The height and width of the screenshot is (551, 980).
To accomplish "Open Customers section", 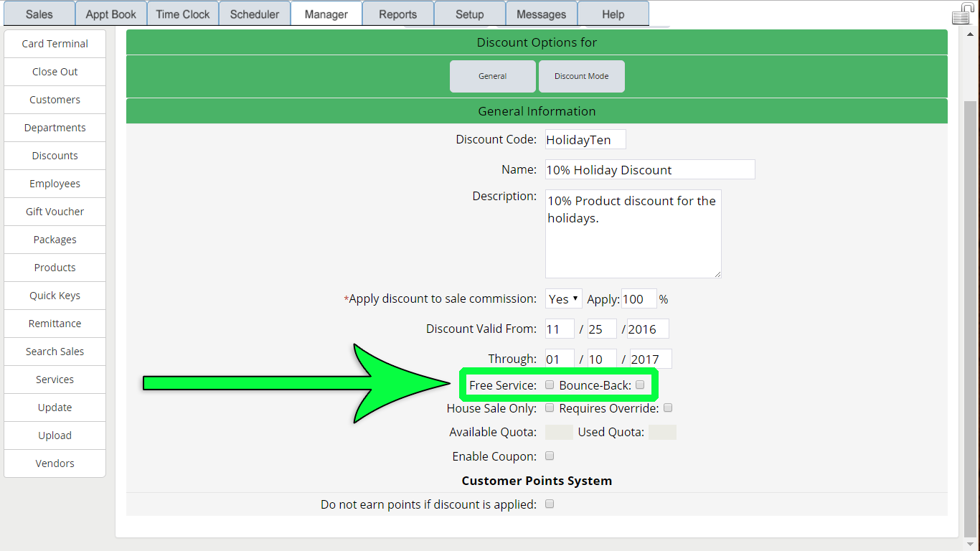I will pyautogui.click(x=55, y=100).
